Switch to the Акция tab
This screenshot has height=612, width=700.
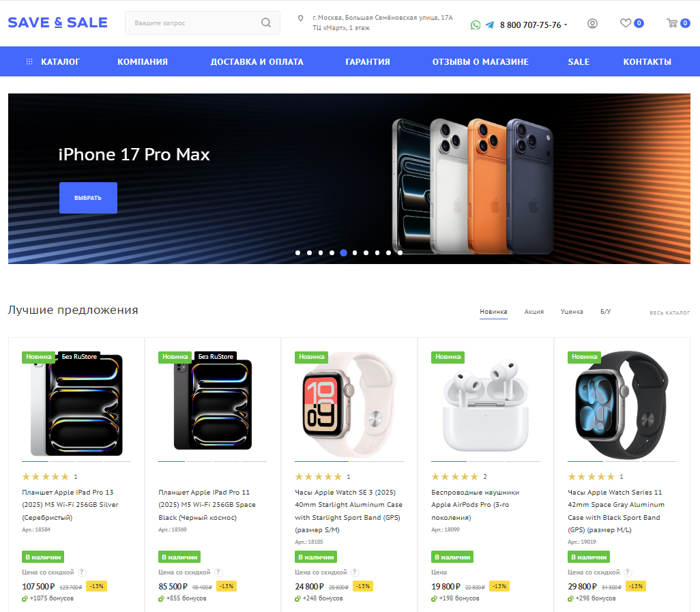tap(534, 312)
